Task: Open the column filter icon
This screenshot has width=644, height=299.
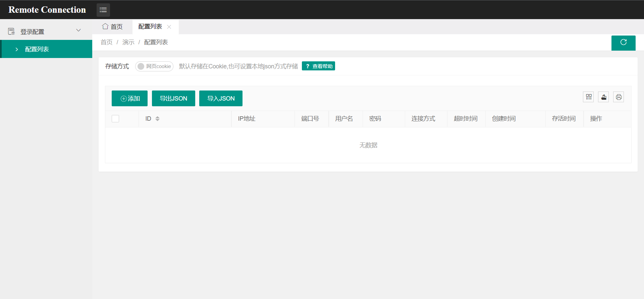Action: click(x=588, y=97)
